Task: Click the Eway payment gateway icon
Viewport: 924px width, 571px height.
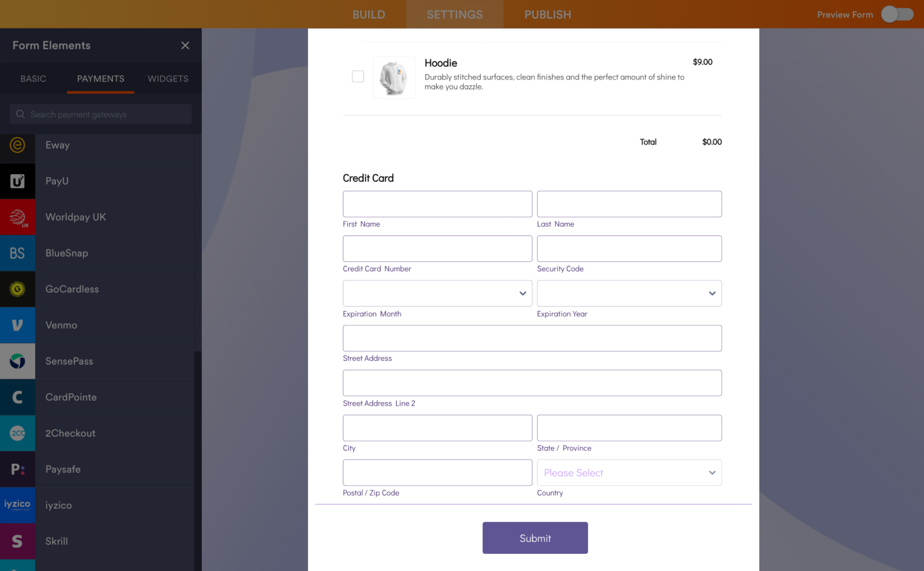Action: 18,145
